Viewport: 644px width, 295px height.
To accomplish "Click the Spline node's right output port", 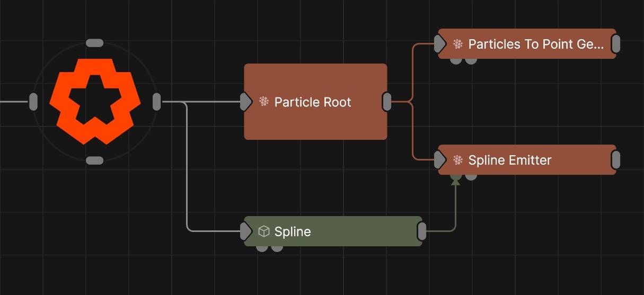I will pyautogui.click(x=422, y=231).
